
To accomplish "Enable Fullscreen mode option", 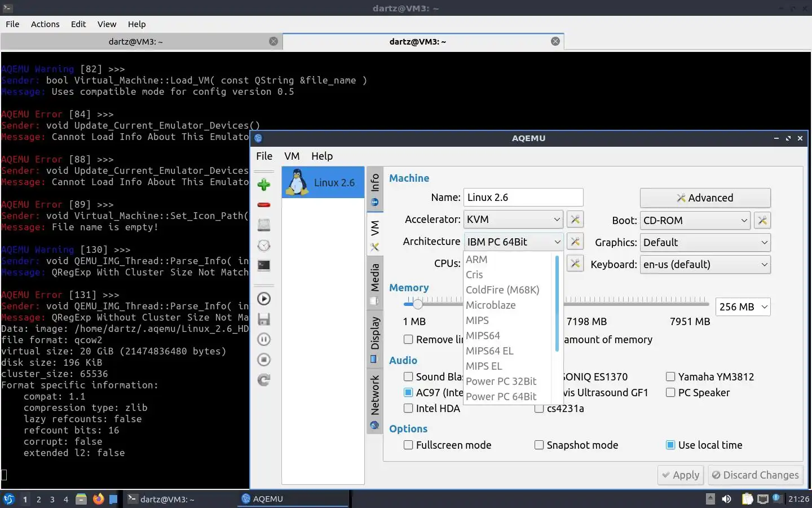I will coord(408,445).
